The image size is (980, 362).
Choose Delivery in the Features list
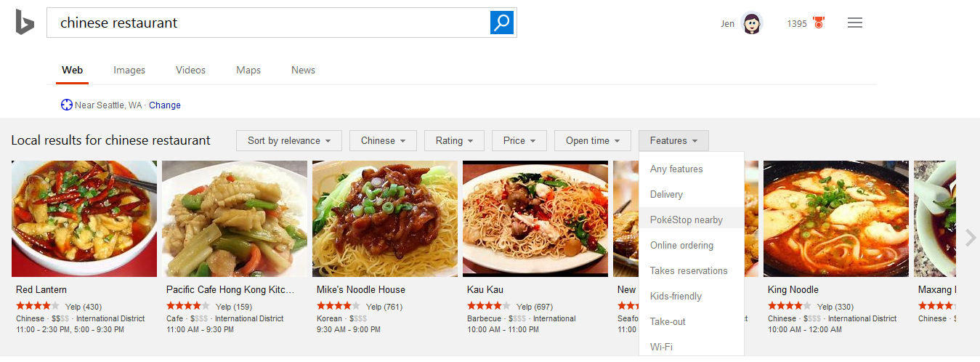666,194
